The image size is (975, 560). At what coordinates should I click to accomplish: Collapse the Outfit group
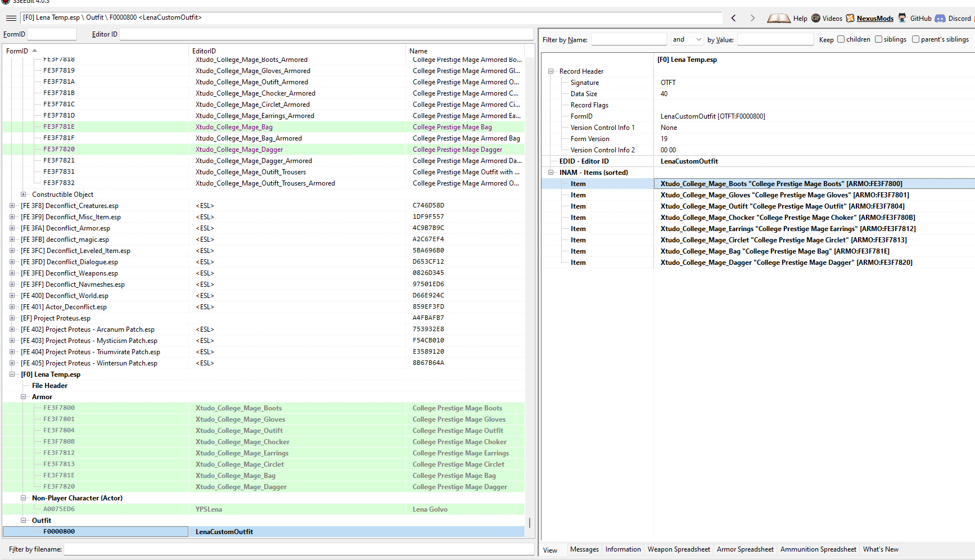click(24, 521)
